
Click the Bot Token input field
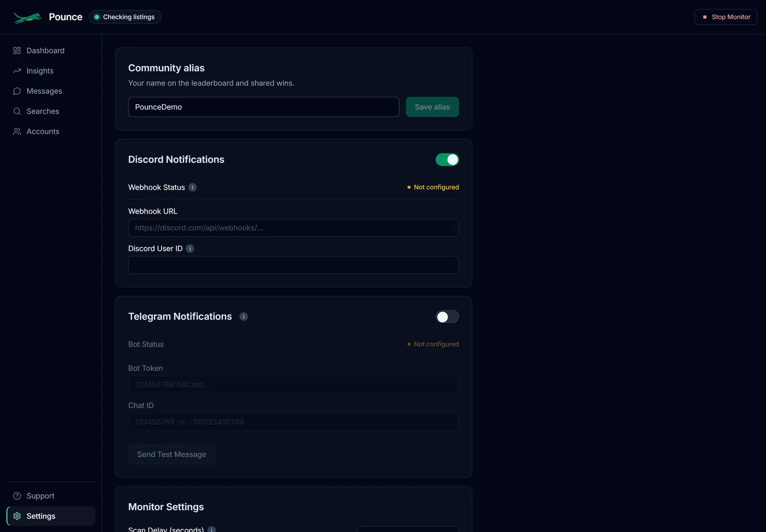tap(293, 385)
